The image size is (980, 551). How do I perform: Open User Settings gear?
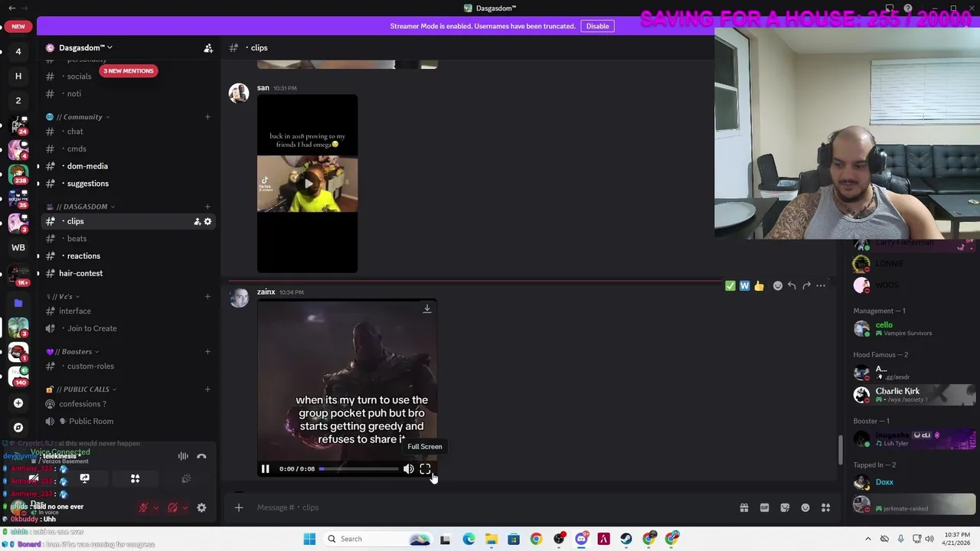point(201,507)
